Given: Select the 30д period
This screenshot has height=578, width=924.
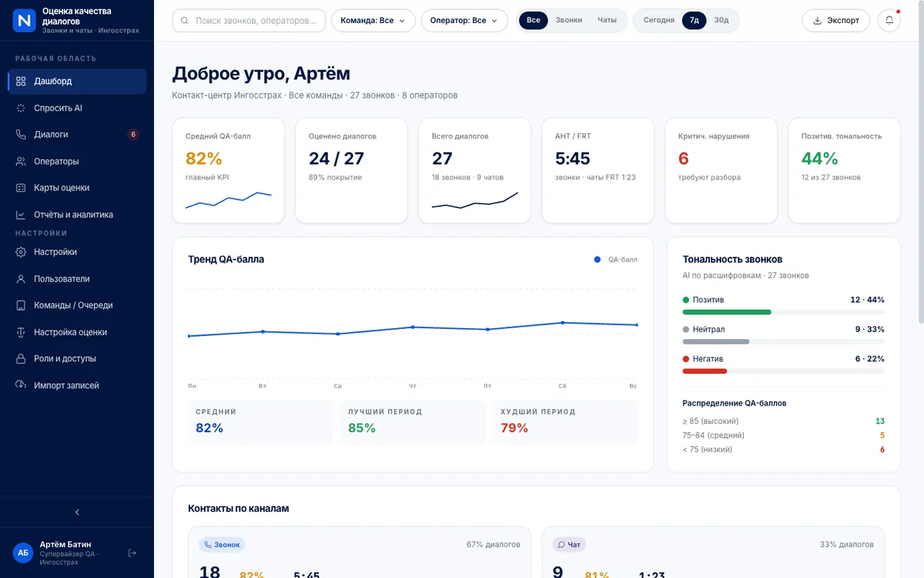Looking at the screenshot, I should tap(721, 20).
